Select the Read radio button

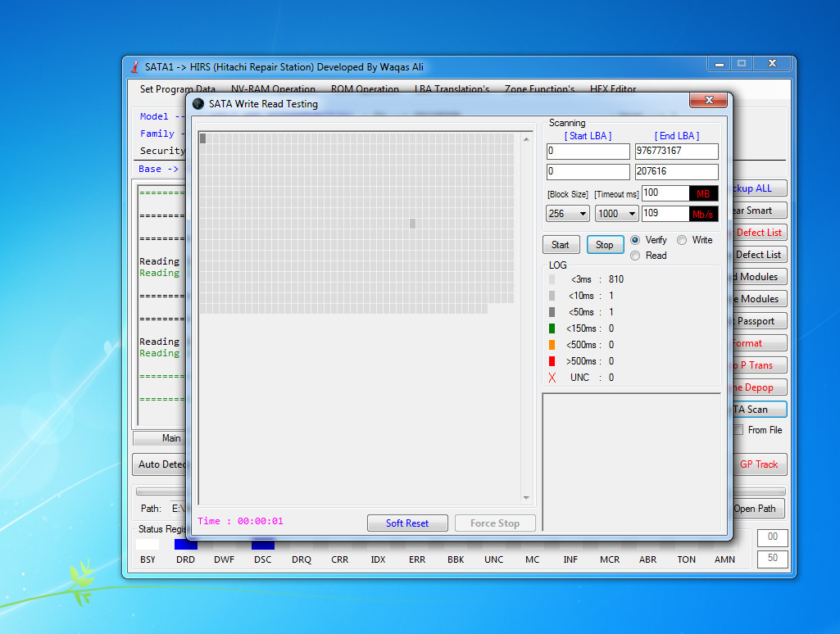[635, 256]
